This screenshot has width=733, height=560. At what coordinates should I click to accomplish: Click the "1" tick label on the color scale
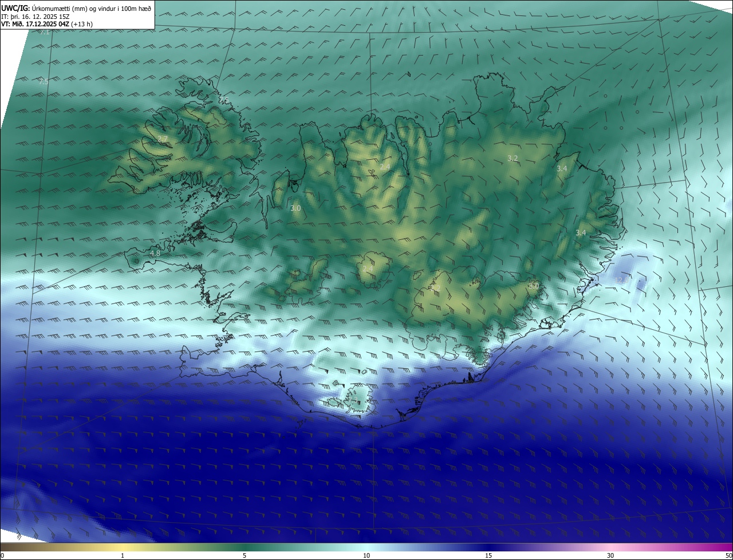[x=123, y=555]
